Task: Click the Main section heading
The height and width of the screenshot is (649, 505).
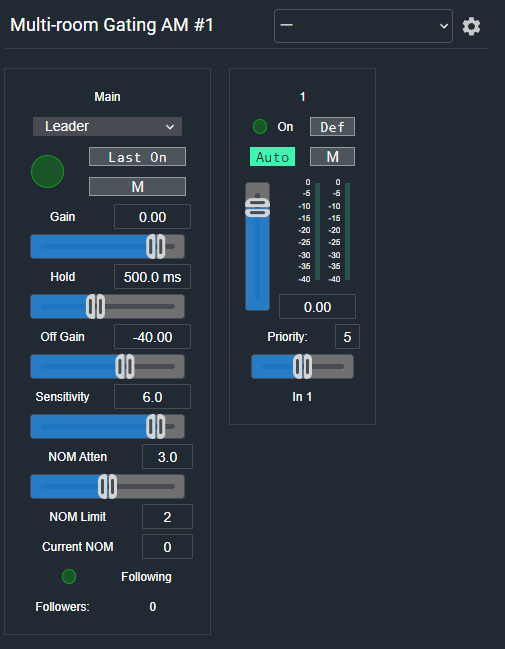Action: [107, 97]
